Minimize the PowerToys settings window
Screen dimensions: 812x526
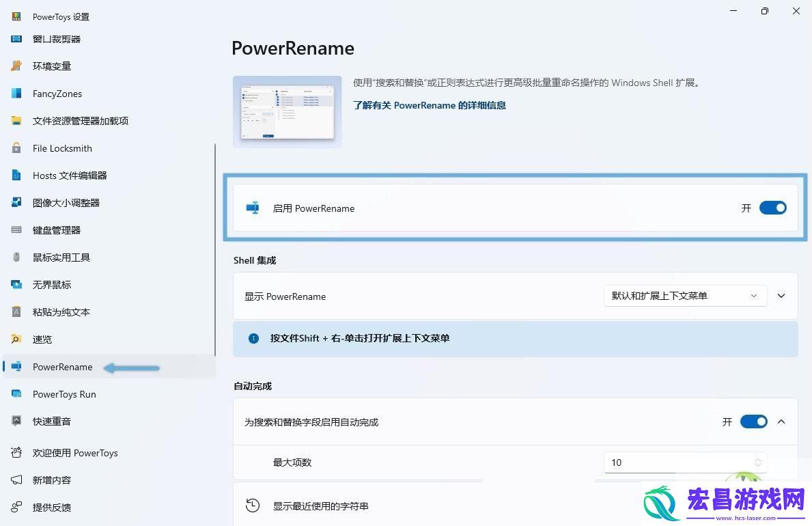pos(733,11)
